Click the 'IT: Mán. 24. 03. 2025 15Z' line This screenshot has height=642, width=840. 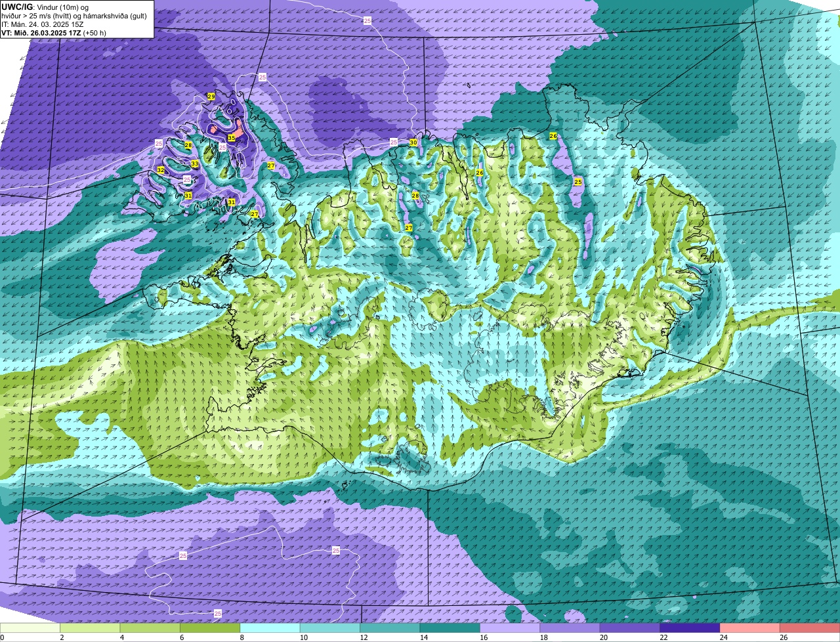coord(43,24)
